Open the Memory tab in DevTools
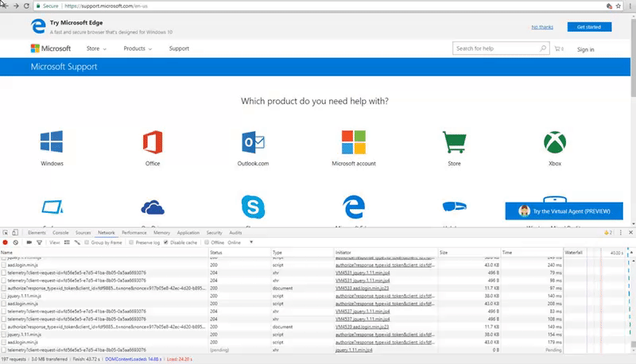This screenshot has width=636, height=364. coord(162,233)
